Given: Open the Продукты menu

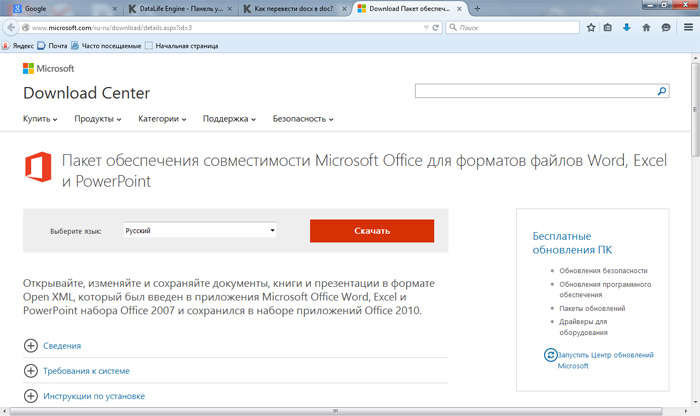Looking at the screenshot, I should (x=98, y=119).
